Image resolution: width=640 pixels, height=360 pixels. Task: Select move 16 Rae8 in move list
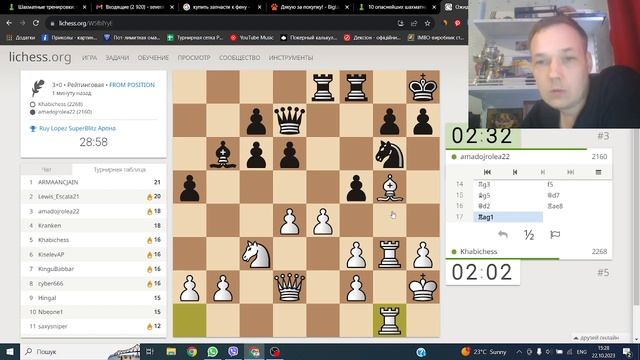click(577, 206)
